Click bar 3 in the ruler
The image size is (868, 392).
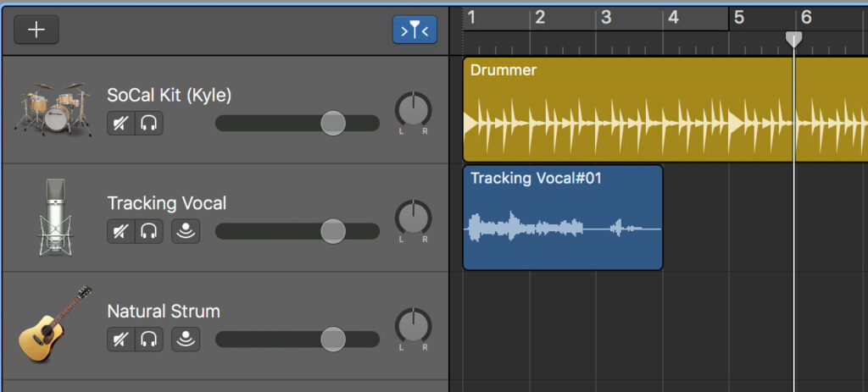coord(606,18)
